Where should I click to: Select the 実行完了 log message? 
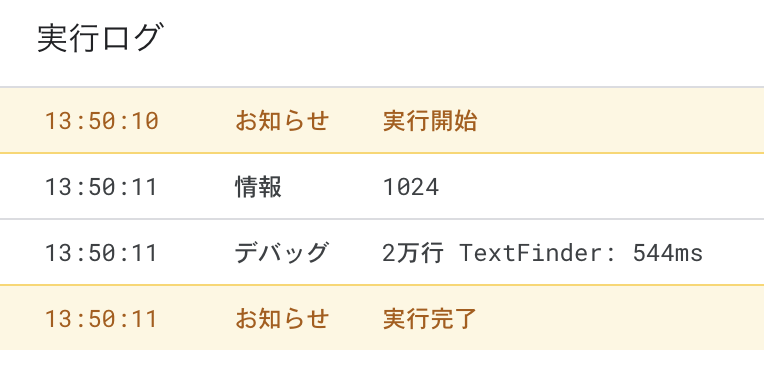click(430, 319)
